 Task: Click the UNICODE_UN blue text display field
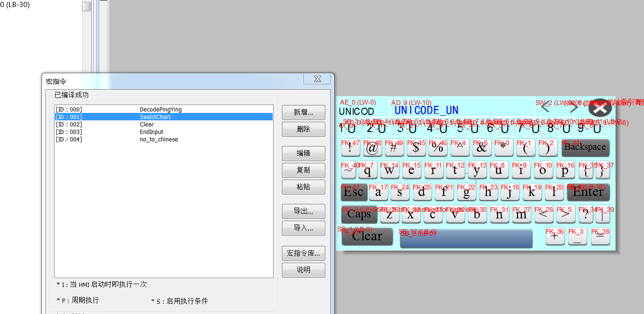426,111
